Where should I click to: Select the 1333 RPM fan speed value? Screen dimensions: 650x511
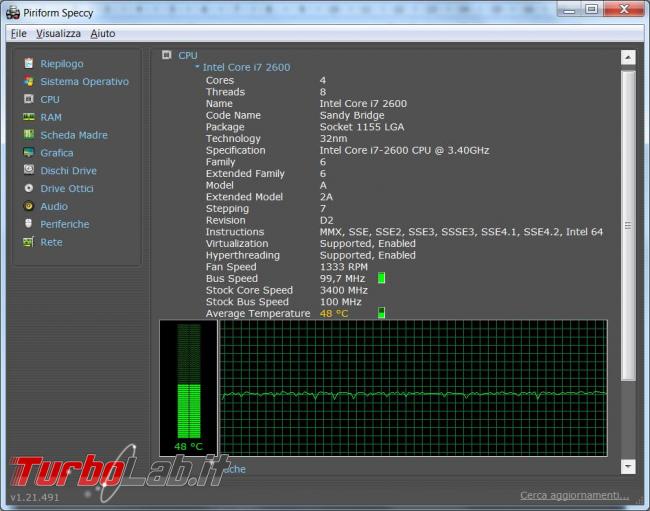coord(344,267)
